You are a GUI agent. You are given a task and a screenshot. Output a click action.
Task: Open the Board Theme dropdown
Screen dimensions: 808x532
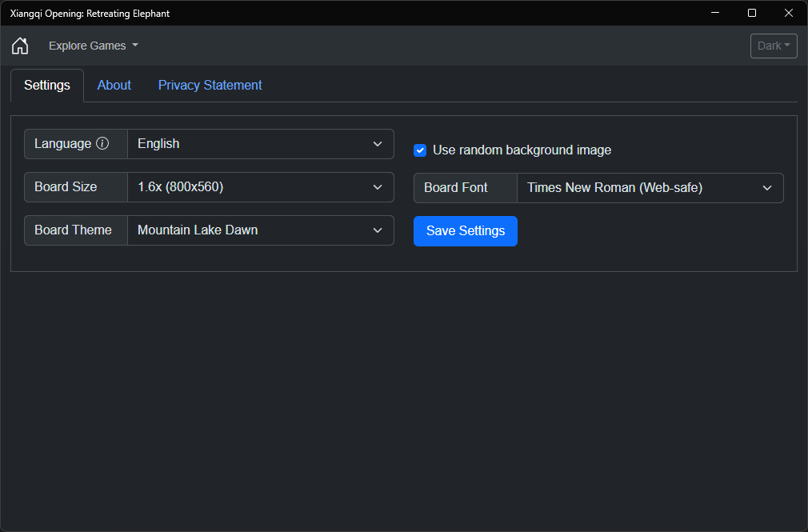pos(260,230)
